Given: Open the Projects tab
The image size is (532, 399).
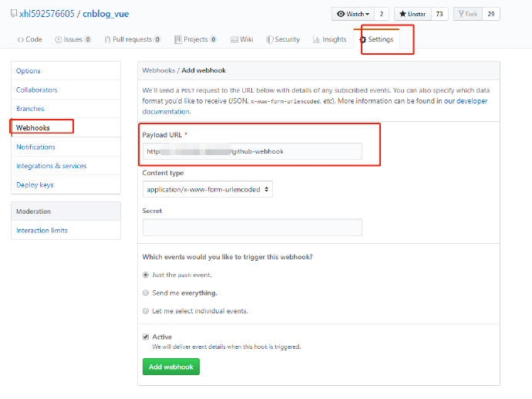Looking at the screenshot, I should 195,39.
